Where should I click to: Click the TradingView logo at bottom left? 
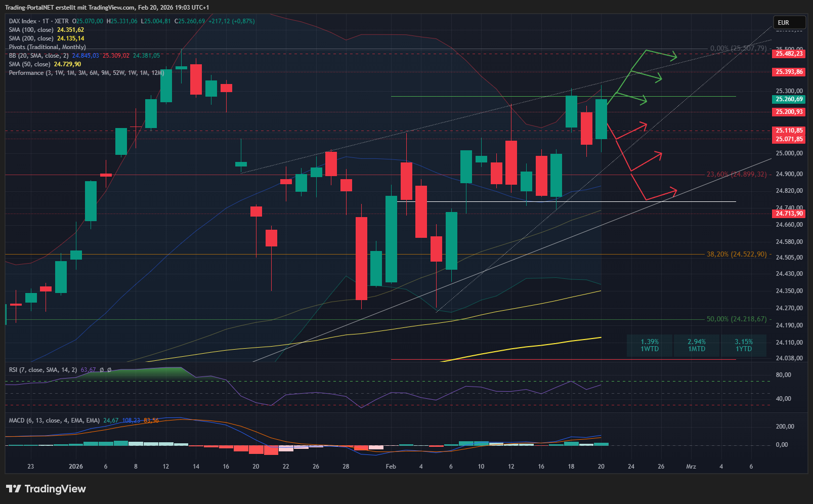(x=46, y=489)
